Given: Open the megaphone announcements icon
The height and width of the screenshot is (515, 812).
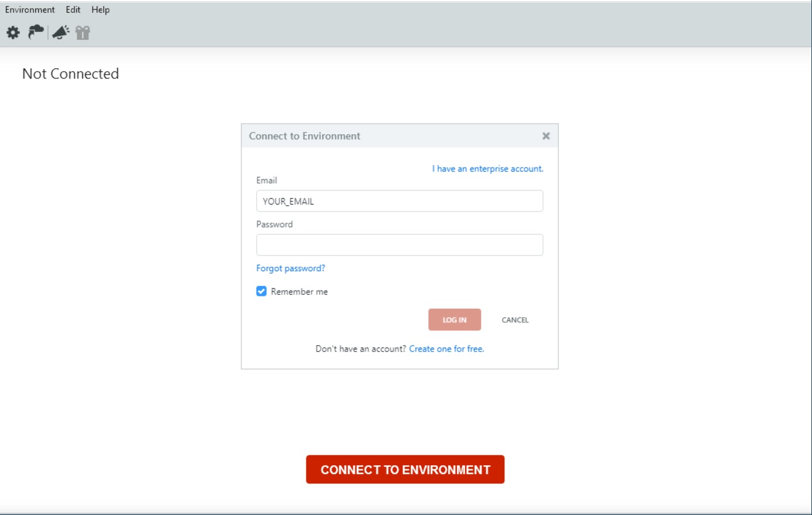Looking at the screenshot, I should click(x=60, y=32).
